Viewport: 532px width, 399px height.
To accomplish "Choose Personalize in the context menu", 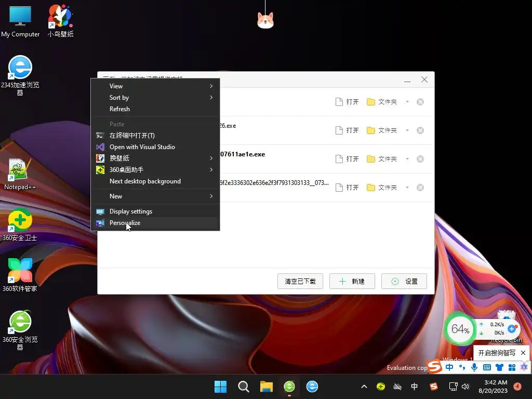I will pos(155,223).
